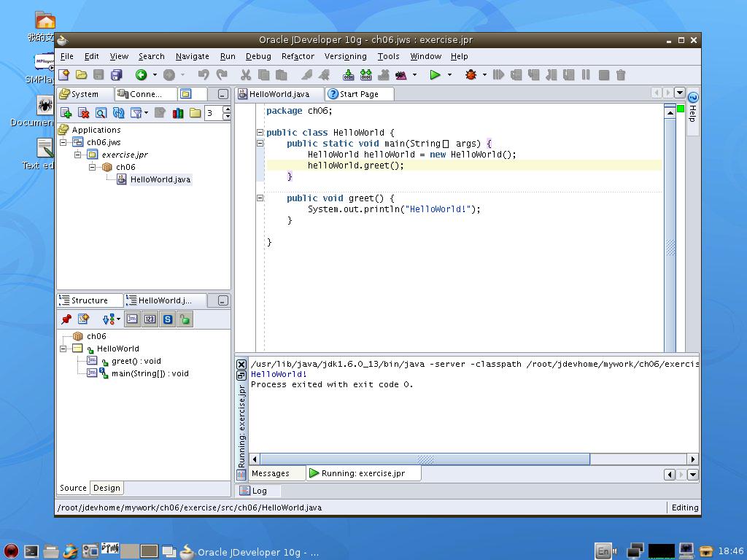Image resolution: width=747 pixels, height=560 pixels.
Task: Click the Undo toolbar icon
Action: [x=205, y=74]
